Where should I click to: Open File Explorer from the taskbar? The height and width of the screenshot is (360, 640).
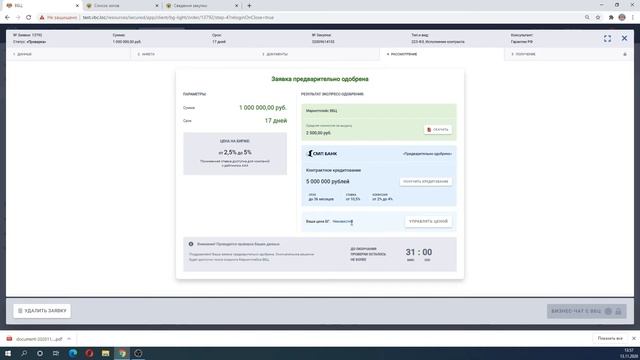pyautogui.click(x=105, y=353)
